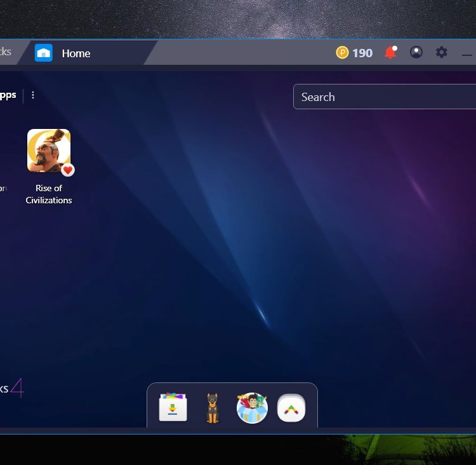476x465 pixels.
Task: Click the gold coin points icon
Action: (x=343, y=53)
